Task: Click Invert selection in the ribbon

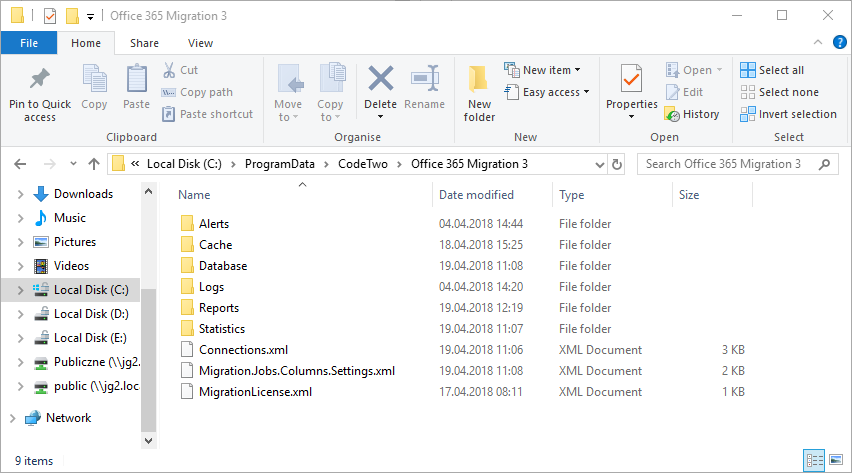Action: 788,114
